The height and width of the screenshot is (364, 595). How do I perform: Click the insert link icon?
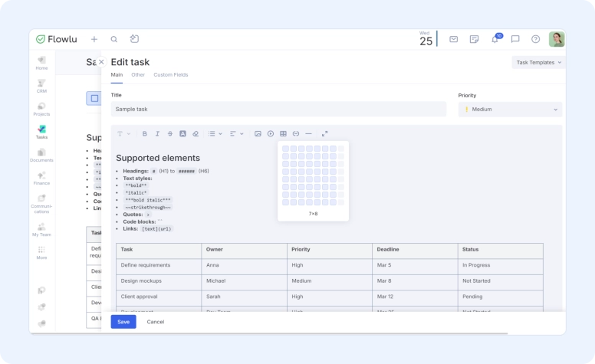click(x=296, y=133)
